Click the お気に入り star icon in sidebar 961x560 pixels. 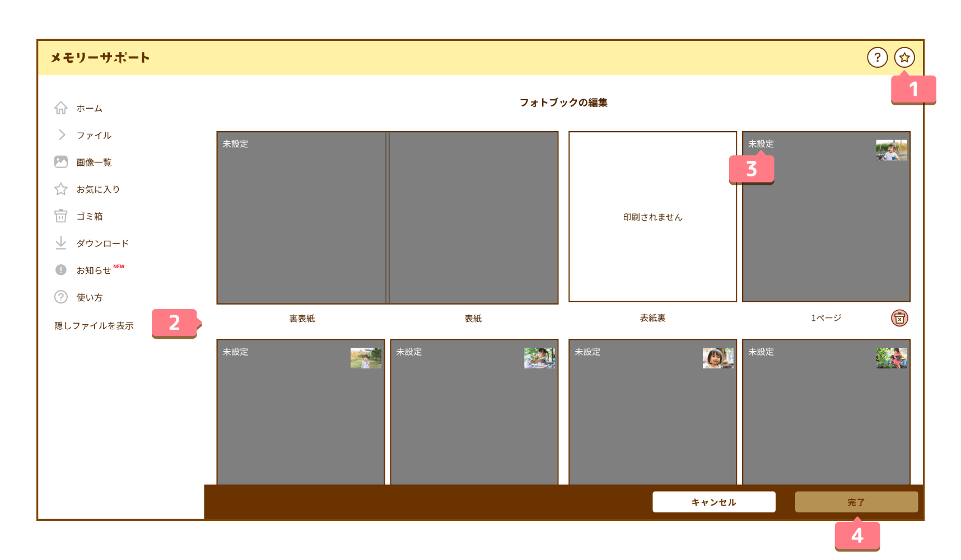coord(61,189)
